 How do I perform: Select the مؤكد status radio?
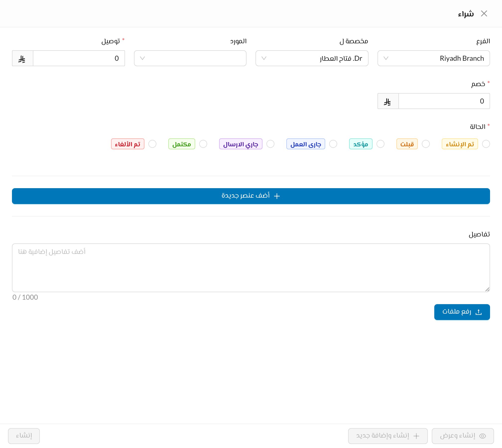380,144
